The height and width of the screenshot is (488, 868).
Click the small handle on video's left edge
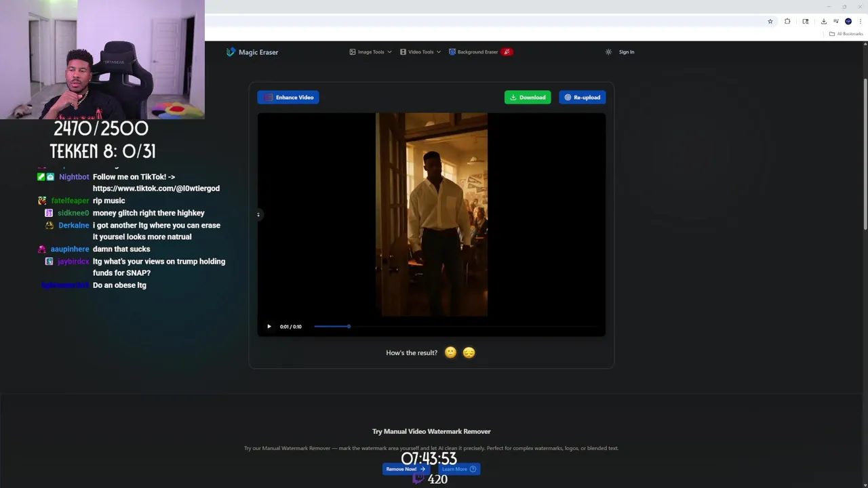pos(258,215)
